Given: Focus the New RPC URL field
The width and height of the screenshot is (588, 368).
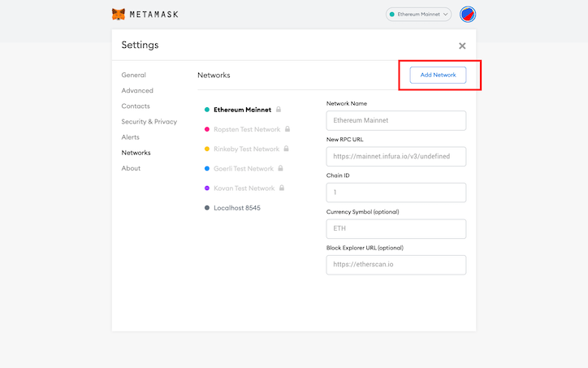Looking at the screenshot, I should (x=396, y=157).
